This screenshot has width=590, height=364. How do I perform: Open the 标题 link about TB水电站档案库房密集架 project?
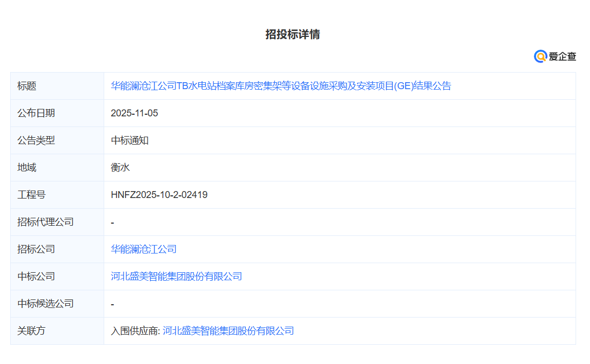click(x=281, y=86)
